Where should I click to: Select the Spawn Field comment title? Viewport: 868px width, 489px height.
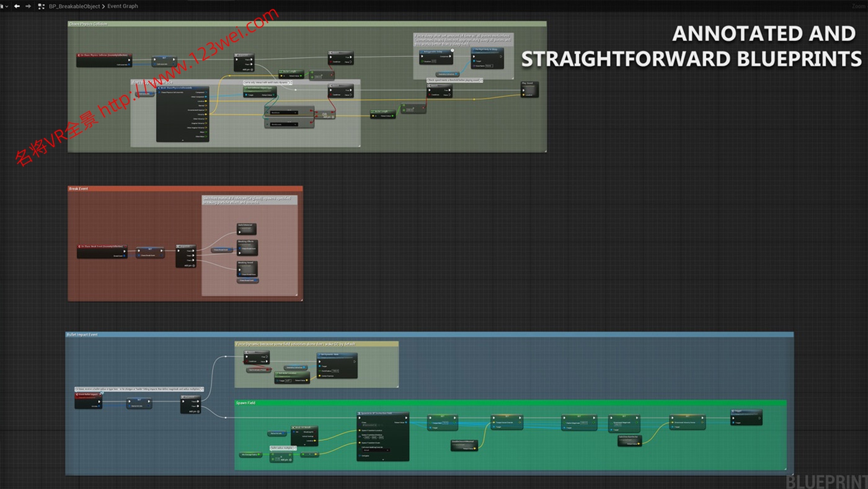tap(246, 403)
